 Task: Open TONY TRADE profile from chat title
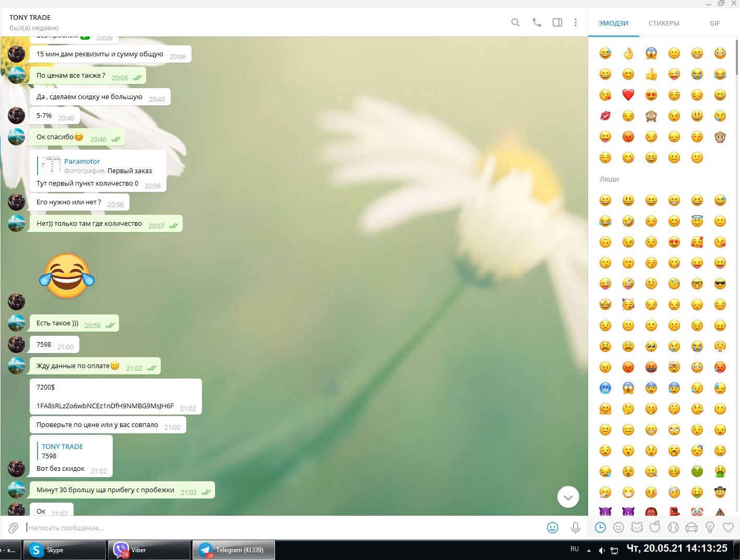30,17
